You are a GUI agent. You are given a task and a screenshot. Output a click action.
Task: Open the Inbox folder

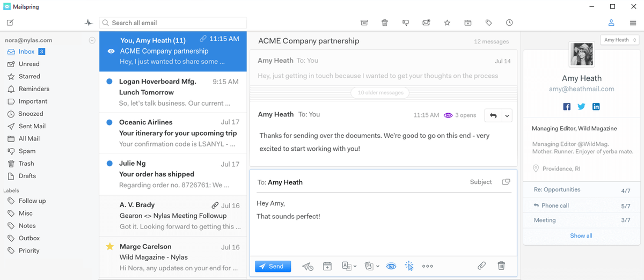pyautogui.click(x=26, y=51)
